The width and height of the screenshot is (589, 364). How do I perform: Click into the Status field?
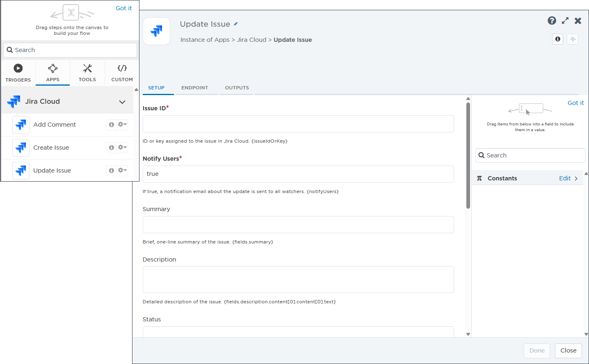pyautogui.click(x=298, y=332)
